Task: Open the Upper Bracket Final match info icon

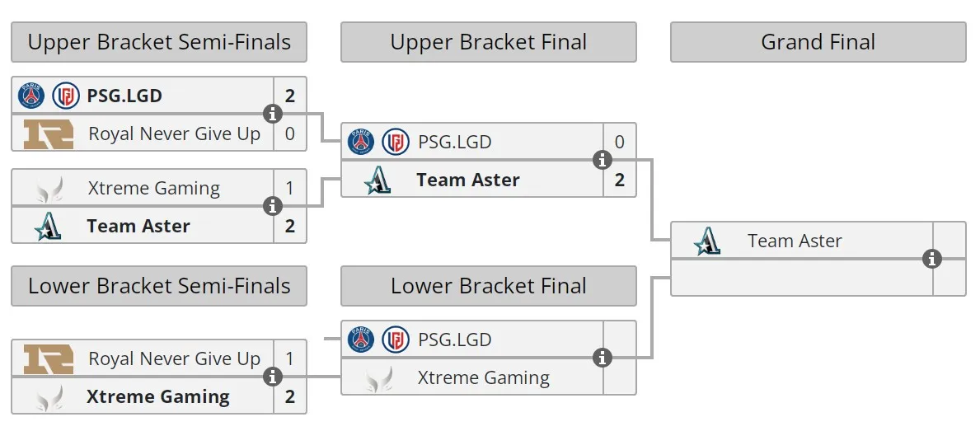Action: 602,161
